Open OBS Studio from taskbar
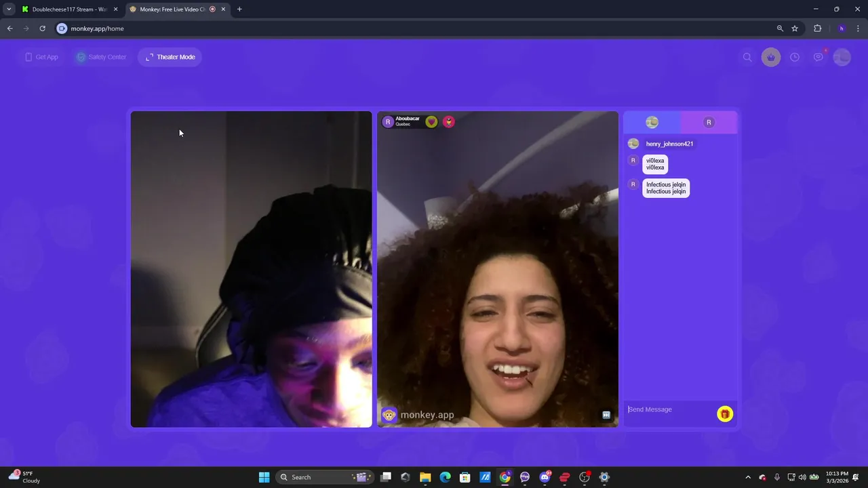868x488 pixels. coord(585,477)
